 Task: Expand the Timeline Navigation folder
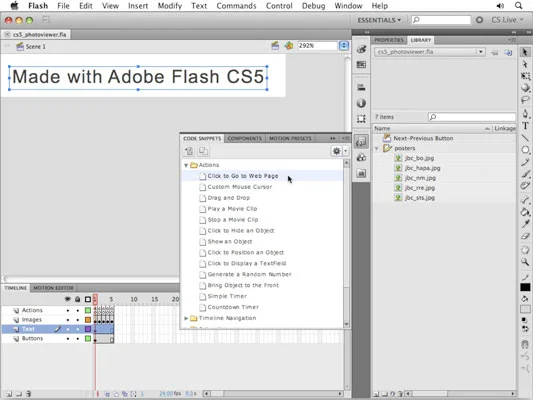click(x=186, y=318)
